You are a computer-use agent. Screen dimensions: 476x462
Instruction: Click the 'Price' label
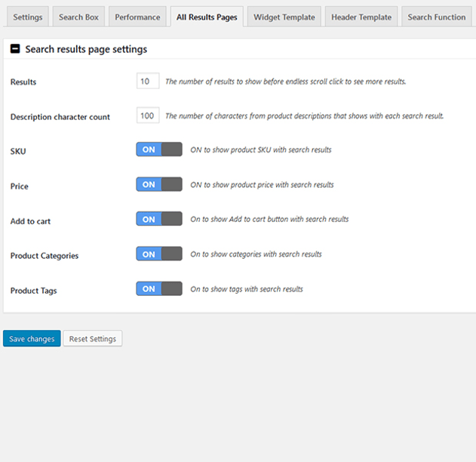click(x=20, y=186)
